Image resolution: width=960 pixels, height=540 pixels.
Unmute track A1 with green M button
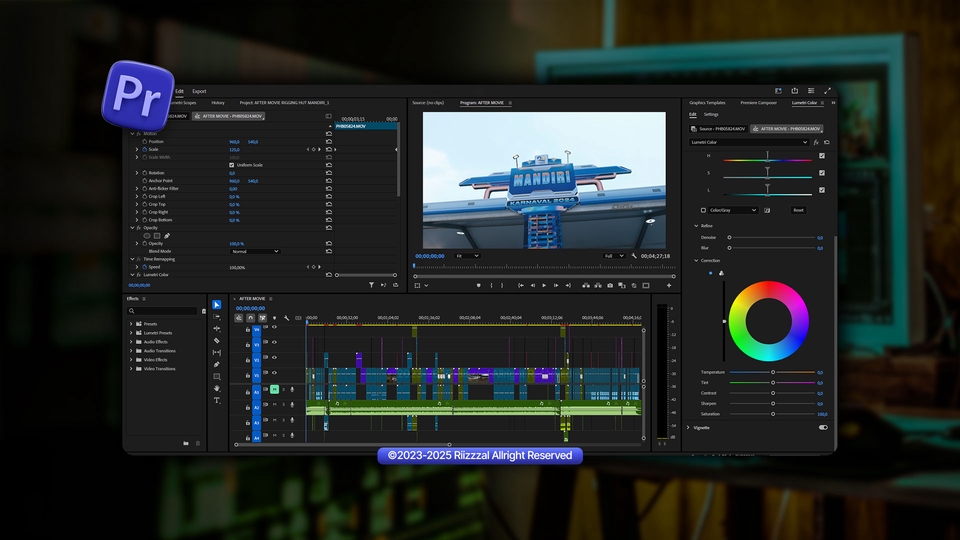click(274, 389)
